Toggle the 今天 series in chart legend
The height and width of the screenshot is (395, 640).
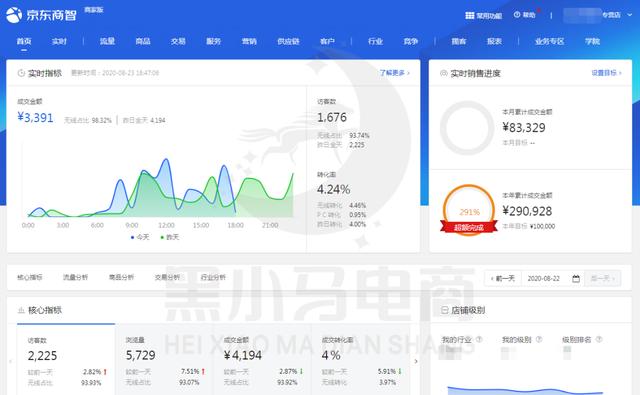[140, 237]
